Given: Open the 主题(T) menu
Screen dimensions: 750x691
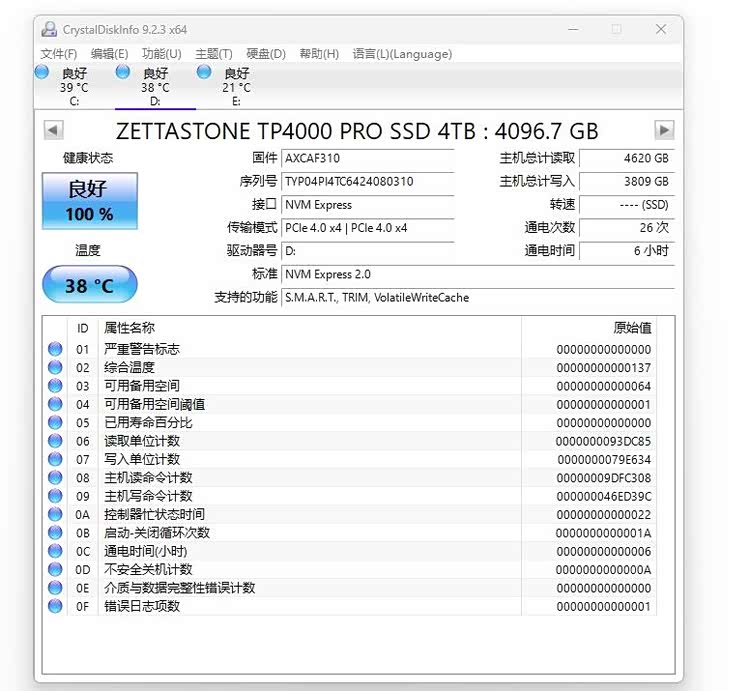Looking at the screenshot, I should click(214, 54).
